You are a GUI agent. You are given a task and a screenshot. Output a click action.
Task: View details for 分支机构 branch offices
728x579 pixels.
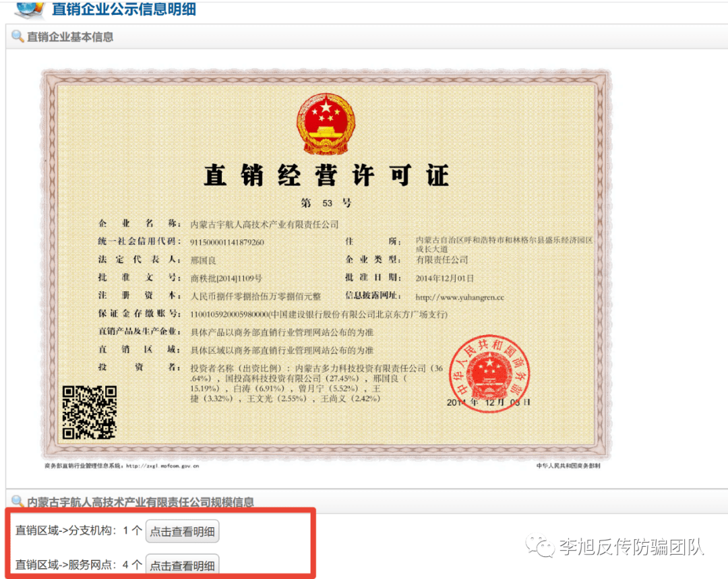click(x=183, y=531)
